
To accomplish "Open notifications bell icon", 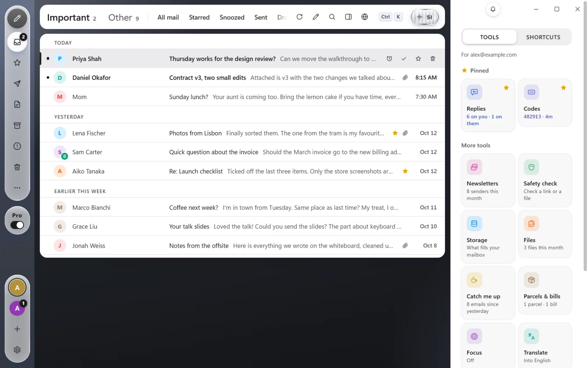I will coord(493,9).
